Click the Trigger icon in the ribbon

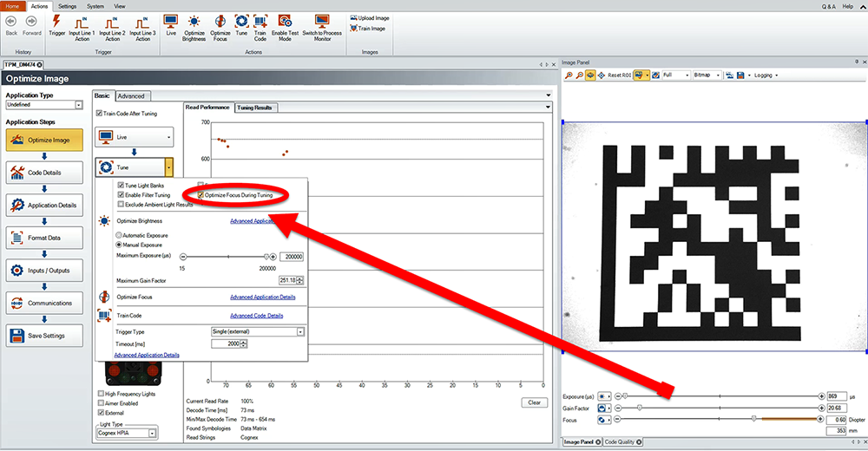coord(57,24)
